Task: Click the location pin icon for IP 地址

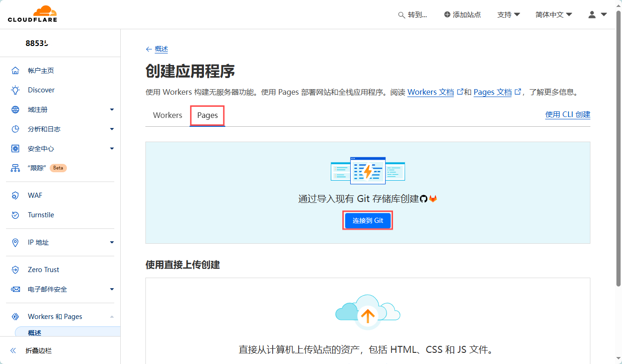Action: (x=15, y=242)
